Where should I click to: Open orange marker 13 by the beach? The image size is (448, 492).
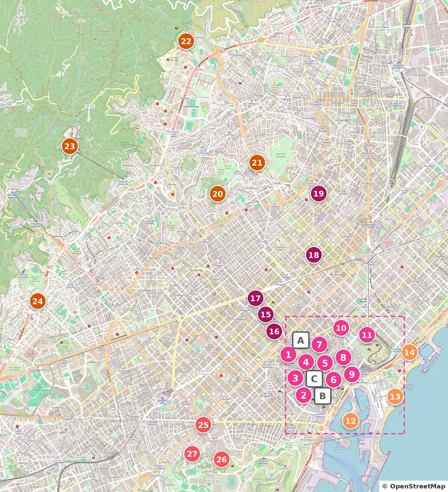(x=395, y=397)
